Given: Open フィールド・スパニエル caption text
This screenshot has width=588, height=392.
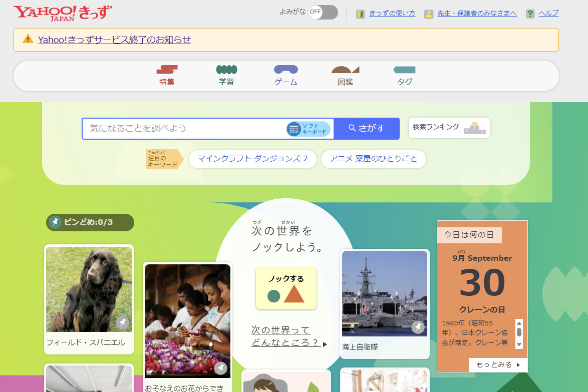Looking at the screenshot, I should (86, 342).
